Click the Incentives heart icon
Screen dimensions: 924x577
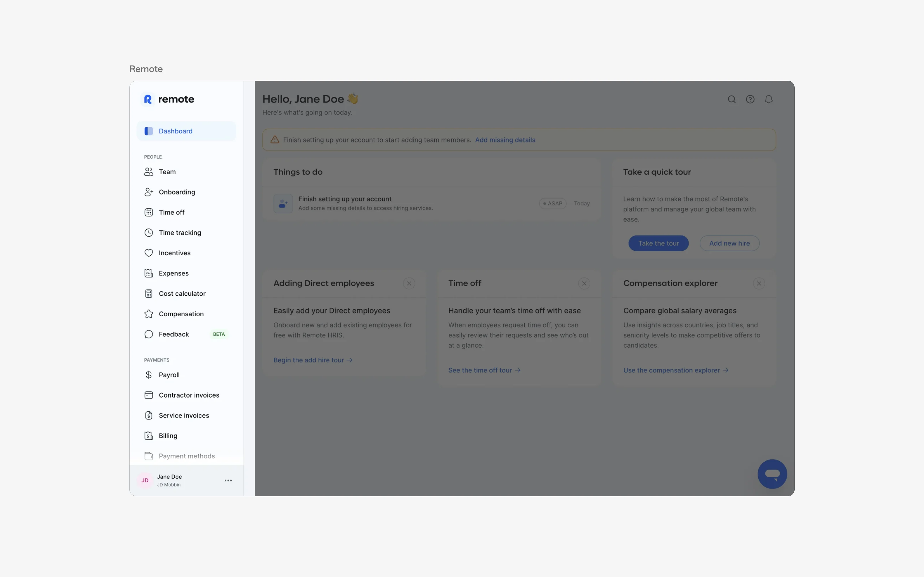pos(148,253)
